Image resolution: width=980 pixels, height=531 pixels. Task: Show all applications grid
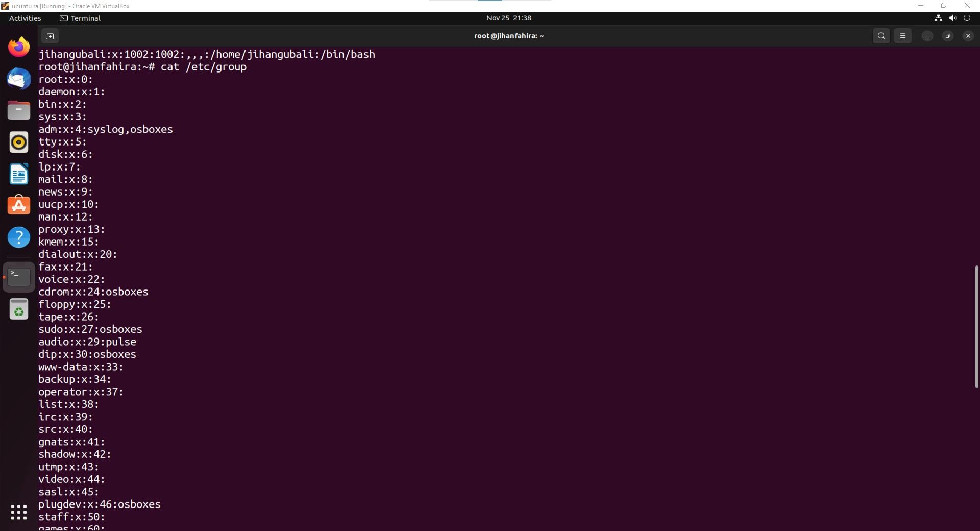click(19, 512)
